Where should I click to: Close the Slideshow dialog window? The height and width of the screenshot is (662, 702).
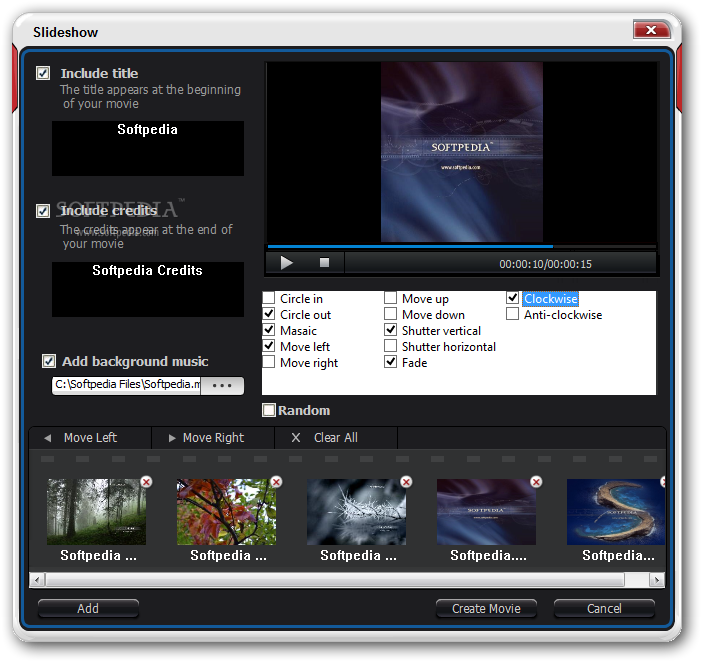[652, 30]
